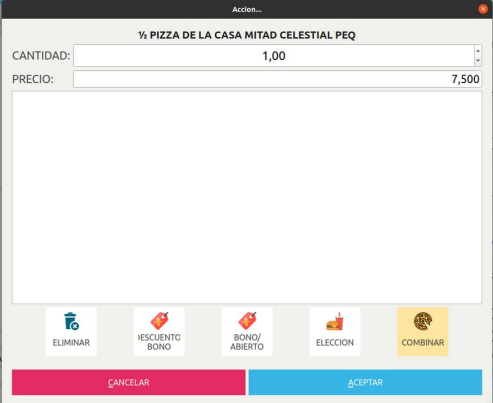Click the empty white list area
Image resolution: width=493 pixels, height=403 pixels.
coord(247,197)
